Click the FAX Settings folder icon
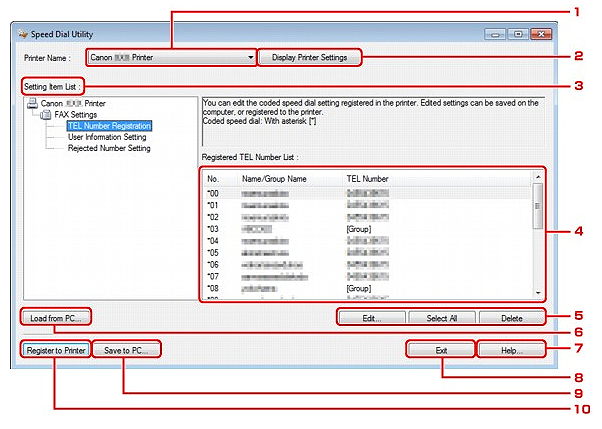Screen dimensions: 602x429 click(x=46, y=114)
